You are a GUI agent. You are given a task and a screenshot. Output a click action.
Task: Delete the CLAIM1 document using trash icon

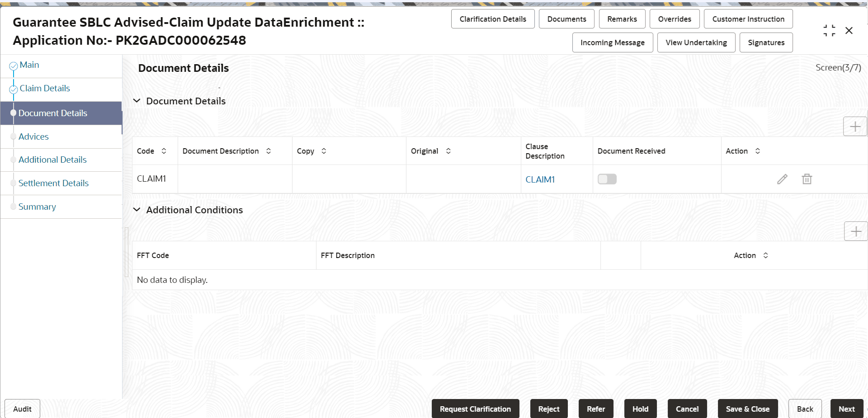click(x=807, y=179)
